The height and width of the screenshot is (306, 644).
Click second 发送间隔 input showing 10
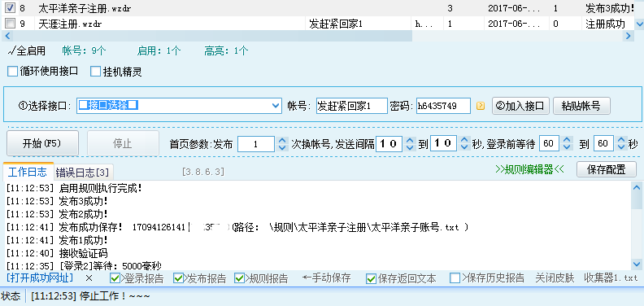444,143
